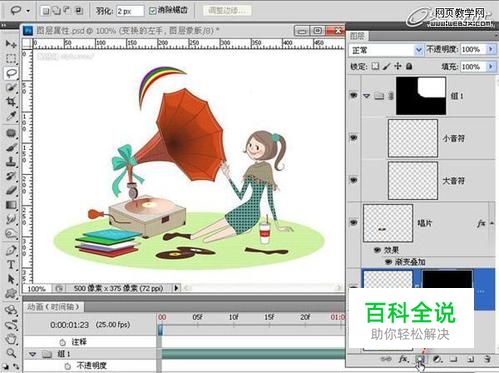Screen dimensions: 499x373
Task: Open the 填充 fill slider arrow
Action: coord(491,67)
